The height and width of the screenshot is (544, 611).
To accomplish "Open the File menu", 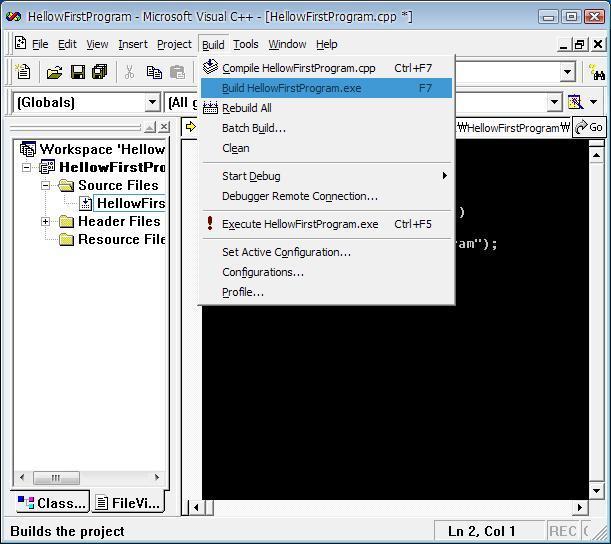I will click(x=40, y=44).
